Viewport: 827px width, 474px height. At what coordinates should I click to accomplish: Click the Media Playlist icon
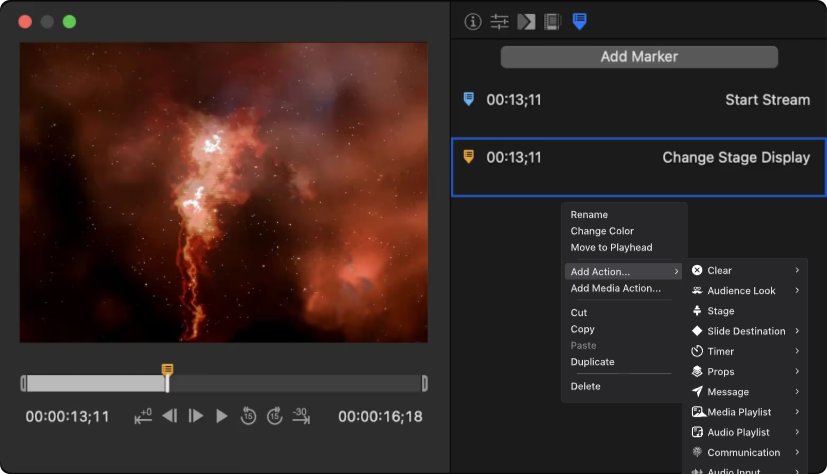point(698,412)
